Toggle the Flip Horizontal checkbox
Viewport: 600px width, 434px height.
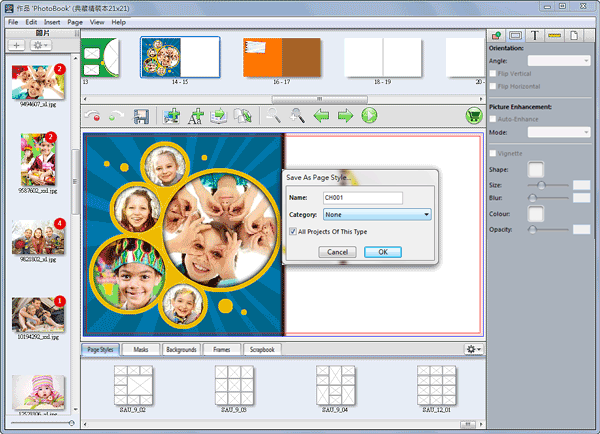tap(493, 86)
